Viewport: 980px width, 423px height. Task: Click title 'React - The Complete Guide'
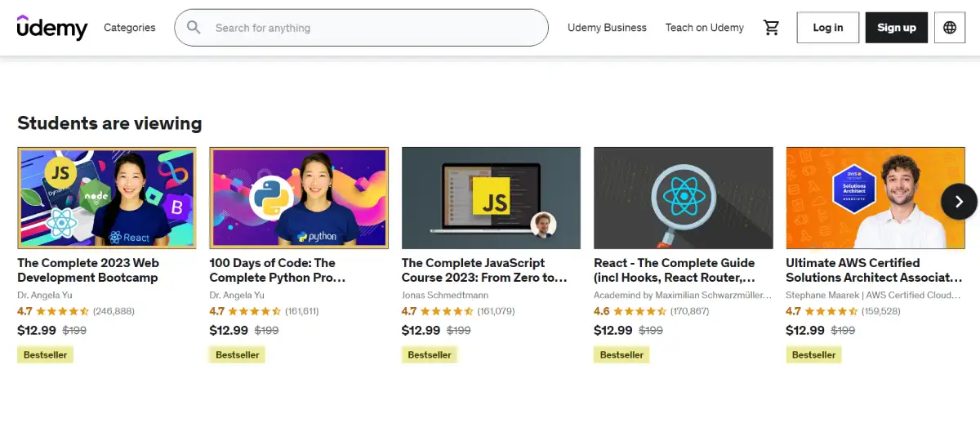pos(675,270)
